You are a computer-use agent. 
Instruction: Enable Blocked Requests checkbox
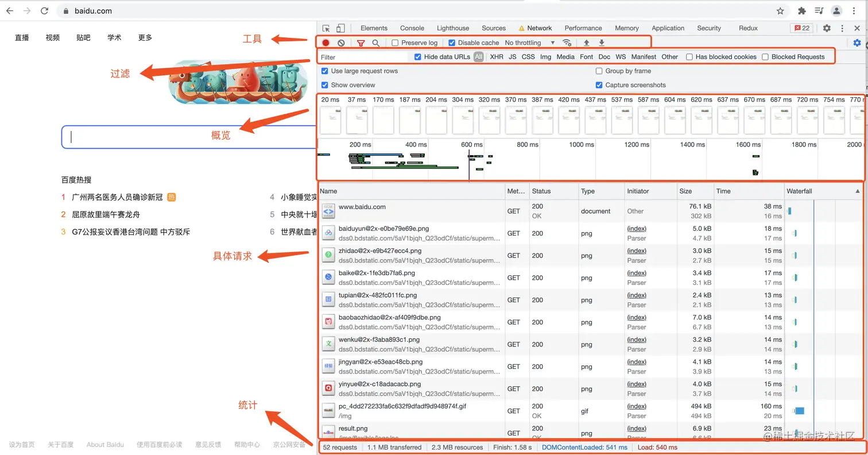[765, 57]
